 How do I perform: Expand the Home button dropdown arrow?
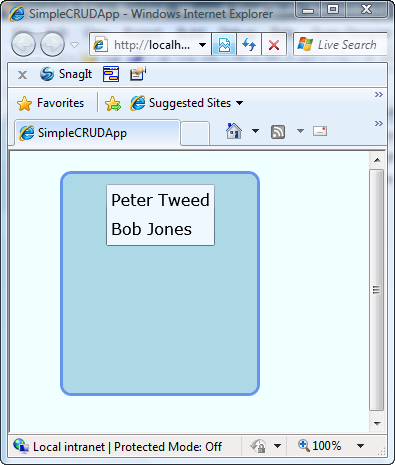[x=255, y=131]
